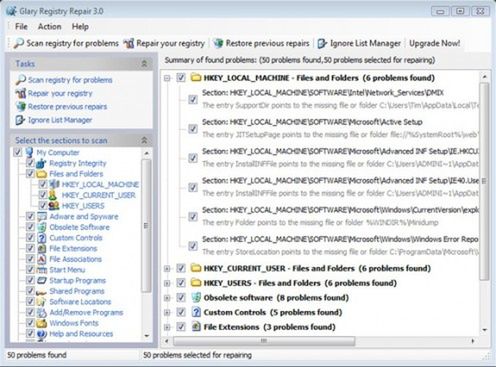This screenshot has width=496, height=367.
Task: Click the magnifier icon in Tasks panel
Action: 21,80
